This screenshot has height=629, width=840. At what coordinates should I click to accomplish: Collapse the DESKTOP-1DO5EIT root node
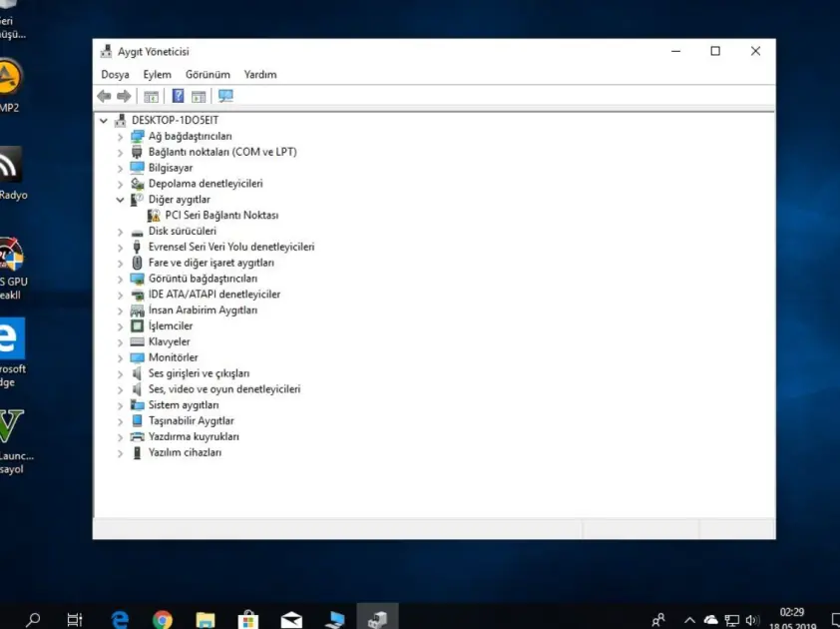coord(104,120)
